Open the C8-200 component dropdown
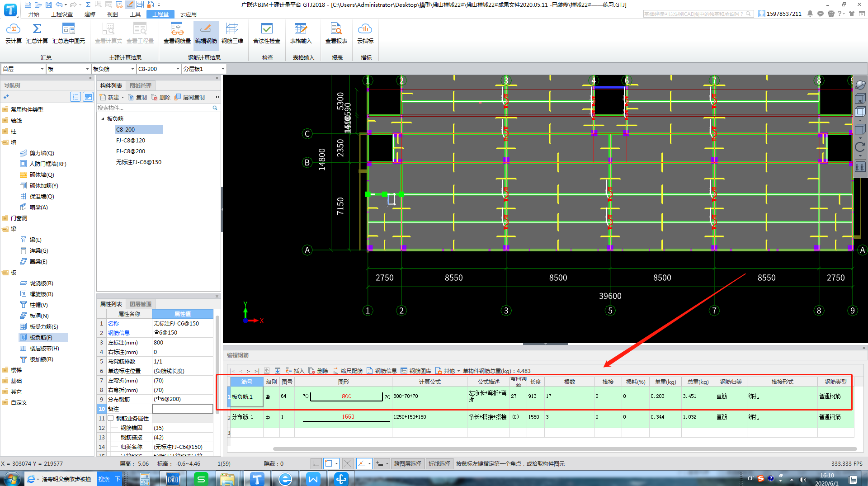This screenshot has height=486, width=868. tap(159, 69)
